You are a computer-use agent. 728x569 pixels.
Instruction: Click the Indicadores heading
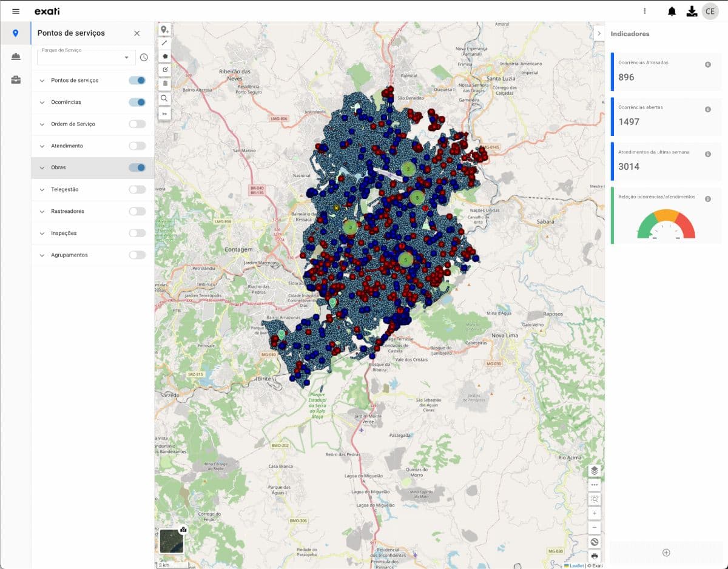[630, 34]
